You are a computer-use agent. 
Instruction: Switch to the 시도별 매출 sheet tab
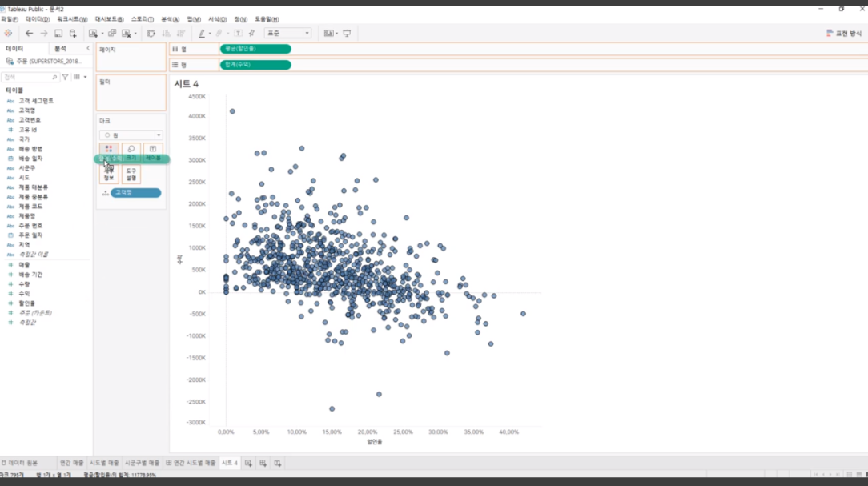104,464
